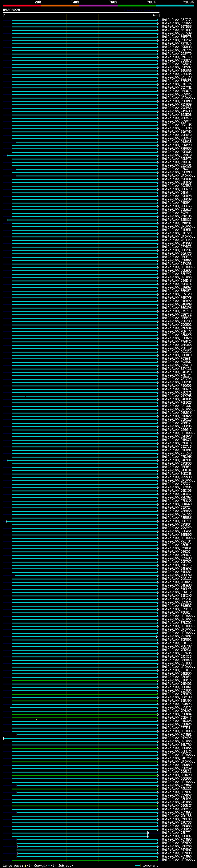Open hit UniRef100_A8IZK3
The width and height of the screenshot is (197, 868).
pyautogui.click(x=176, y=20)
